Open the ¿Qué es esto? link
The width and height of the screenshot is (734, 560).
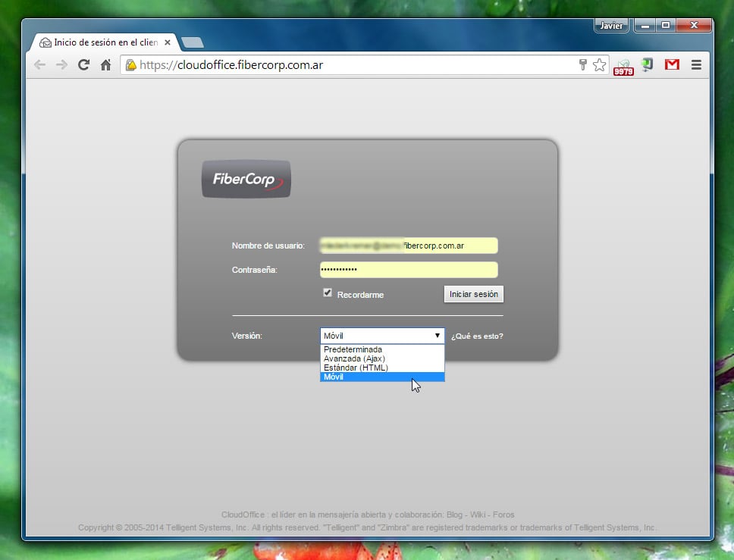pos(477,336)
